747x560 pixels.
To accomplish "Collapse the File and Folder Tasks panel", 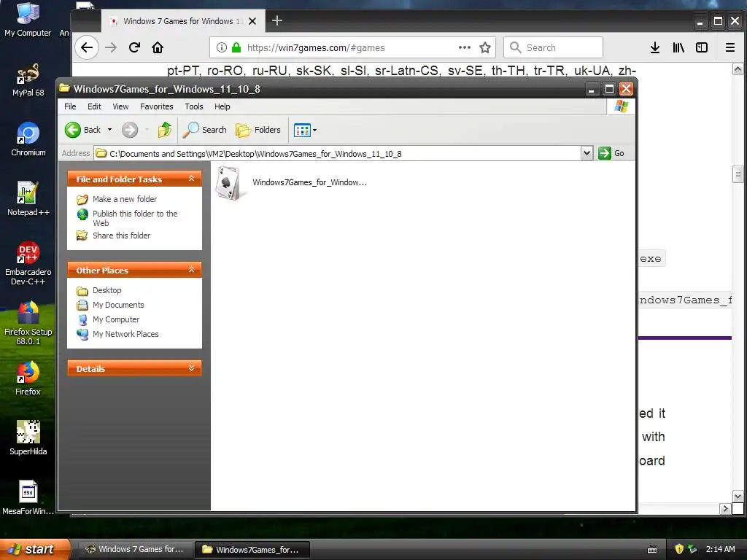I will (192, 179).
